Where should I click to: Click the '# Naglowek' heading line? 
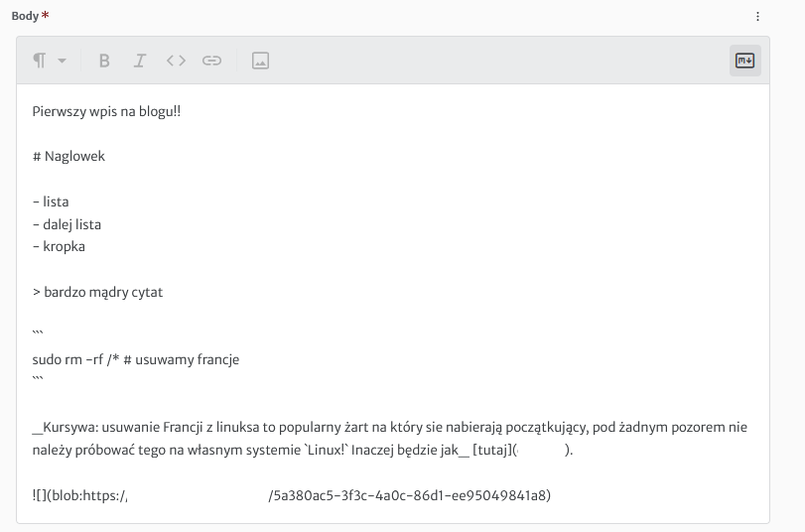pyautogui.click(x=68, y=156)
